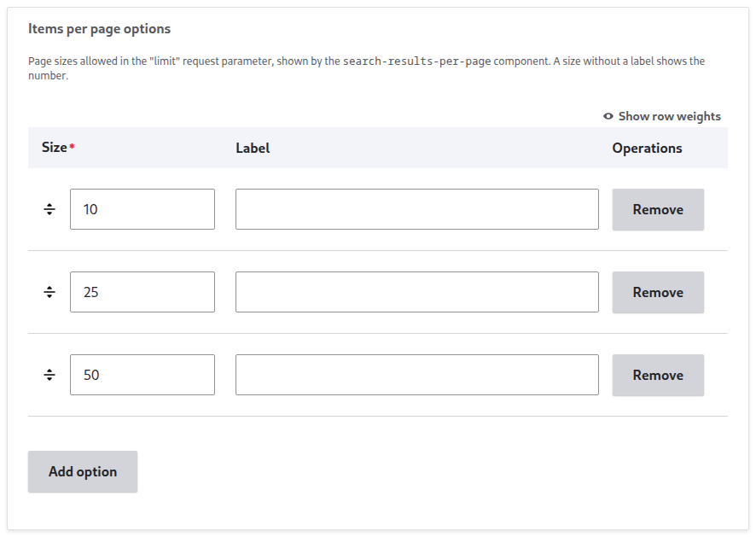Screen dimensions: 756x537
Task: Click the Operations column header
Action: 647,148
